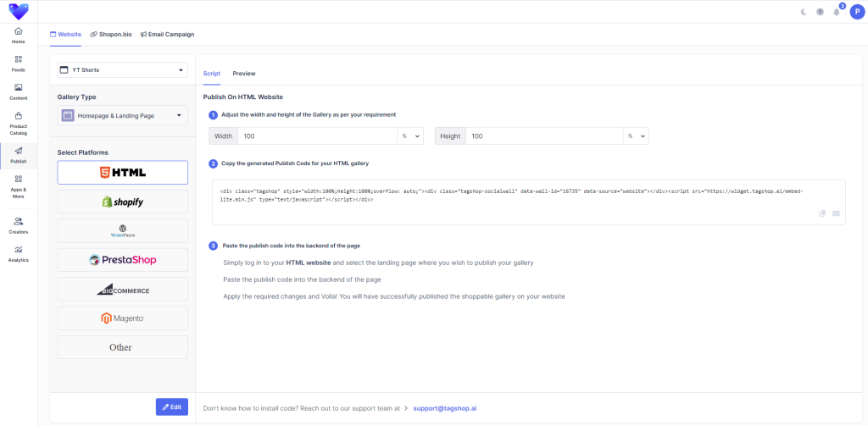Open Apps & More in sidebar
This screenshot has width=868, height=426.
pyautogui.click(x=19, y=186)
